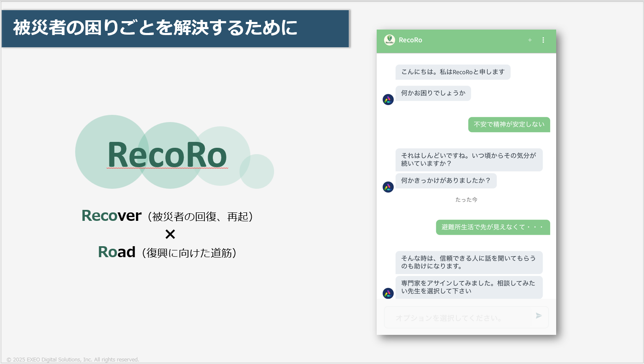Select the Recover (被災者の回復、再起) text line

pos(167,216)
